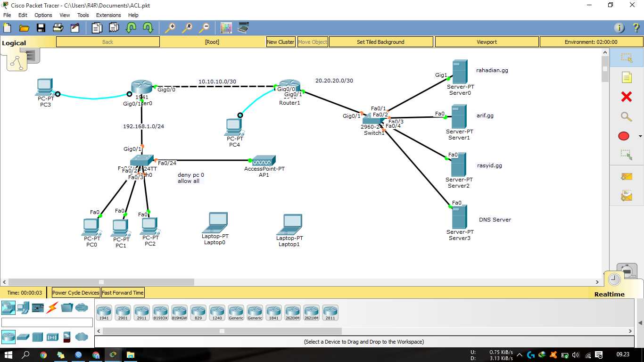Open the Options menu

point(43,15)
